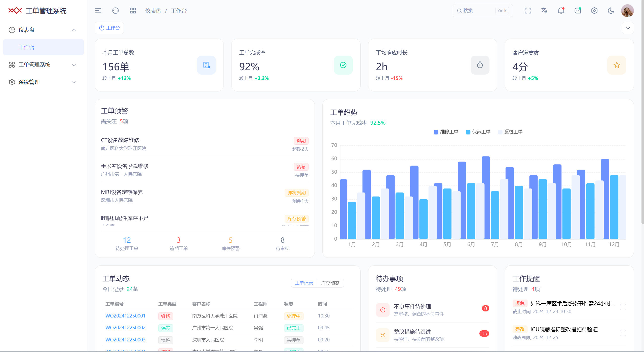Toggle fullscreen mode icon
Screen dimensions: 644x352
tap(528, 11)
